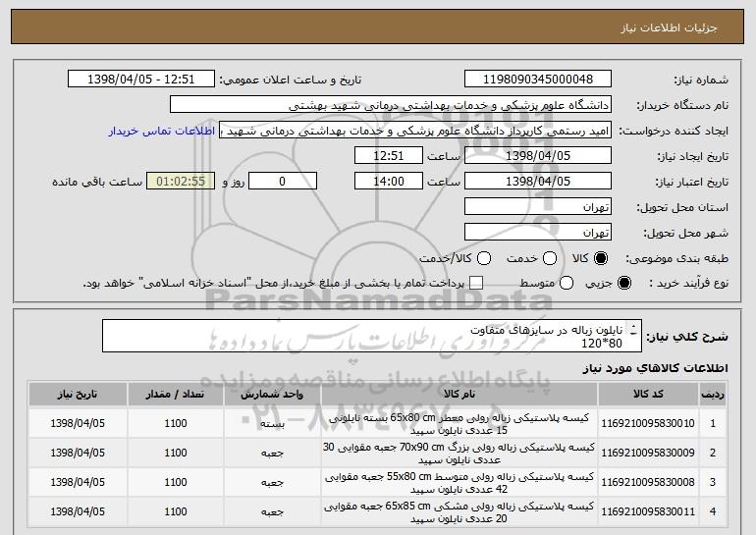Click item code 116921009583​0010
The width and height of the screenshot is (756, 535).
click(648, 424)
